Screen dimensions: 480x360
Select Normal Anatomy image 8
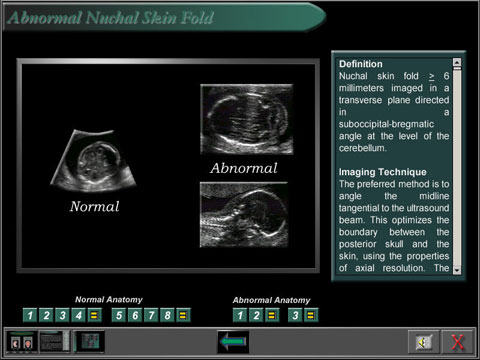pos(167,315)
